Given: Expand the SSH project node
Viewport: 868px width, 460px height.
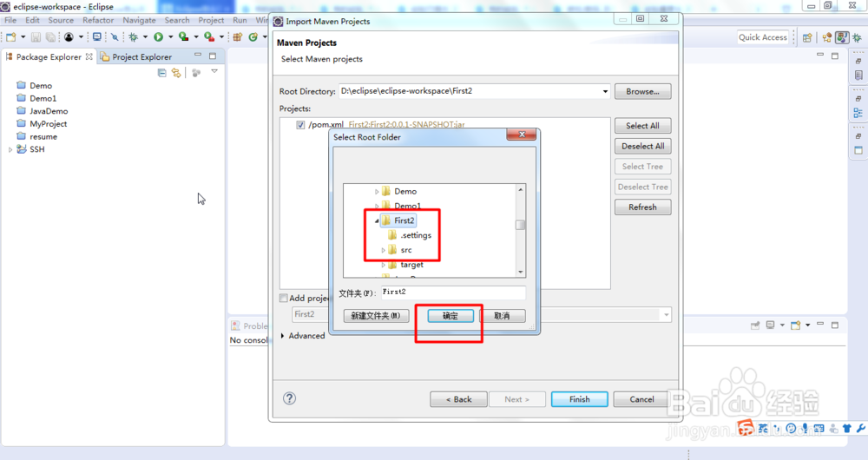Looking at the screenshot, I should (10, 149).
